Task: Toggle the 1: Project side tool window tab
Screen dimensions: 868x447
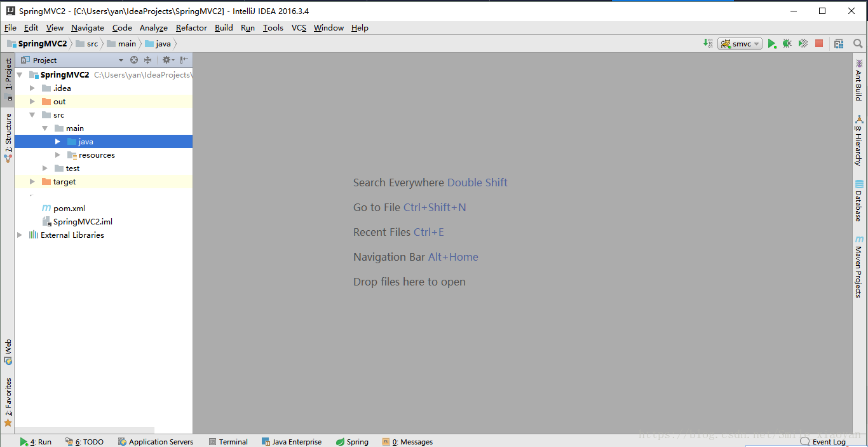Action: pos(8,79)
